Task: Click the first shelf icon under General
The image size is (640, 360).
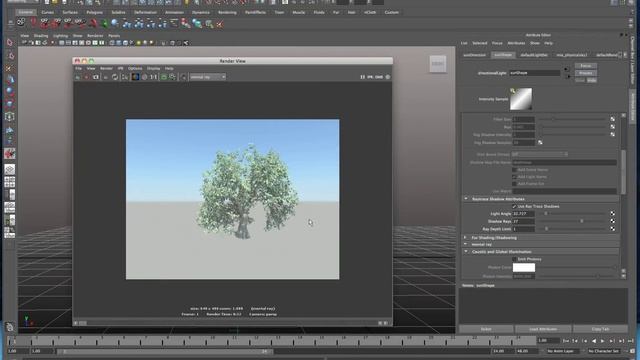Action: pyautogui.click(x=21, y=23)
